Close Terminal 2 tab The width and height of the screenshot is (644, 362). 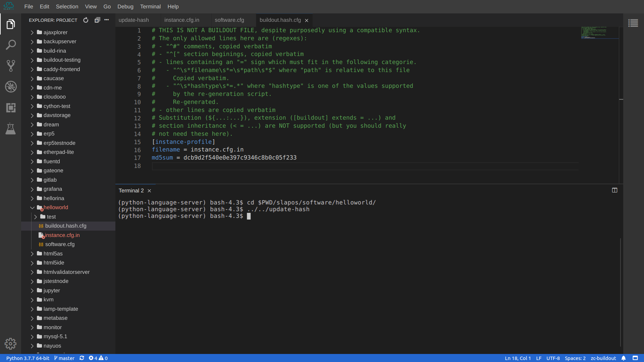coord(149,191)
